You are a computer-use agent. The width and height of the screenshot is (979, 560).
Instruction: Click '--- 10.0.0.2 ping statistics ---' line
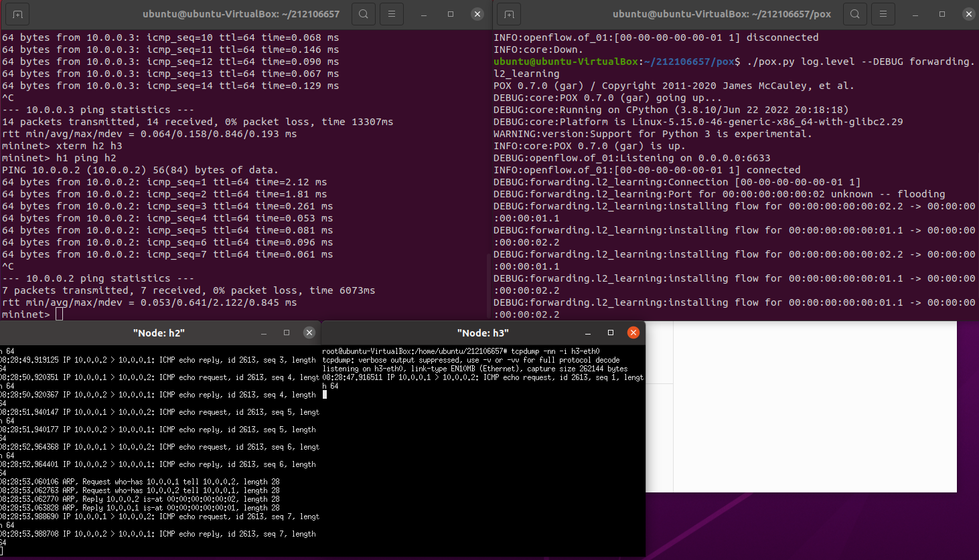(98, 278)
